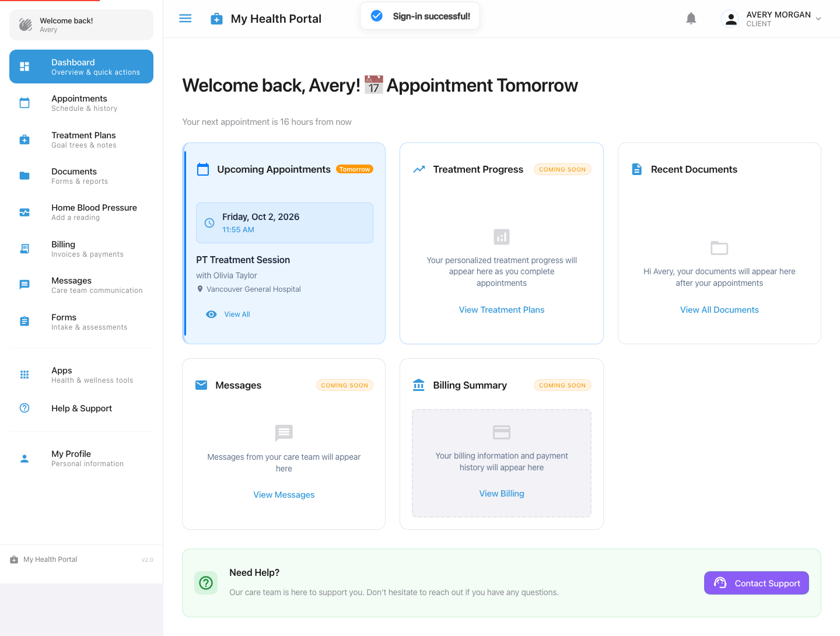Go to Treatment Plans section
Screen dimensions: 840x636
click(82, 140)
